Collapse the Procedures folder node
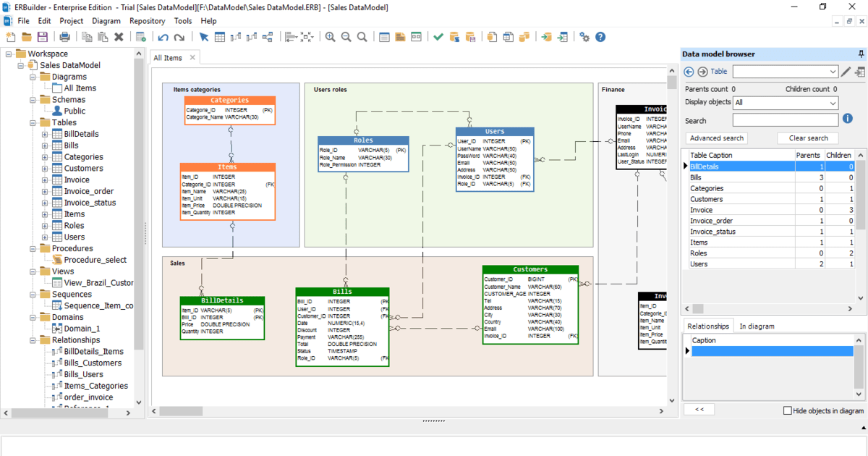This screenshot has width=868, height=456. coord(33,248)
